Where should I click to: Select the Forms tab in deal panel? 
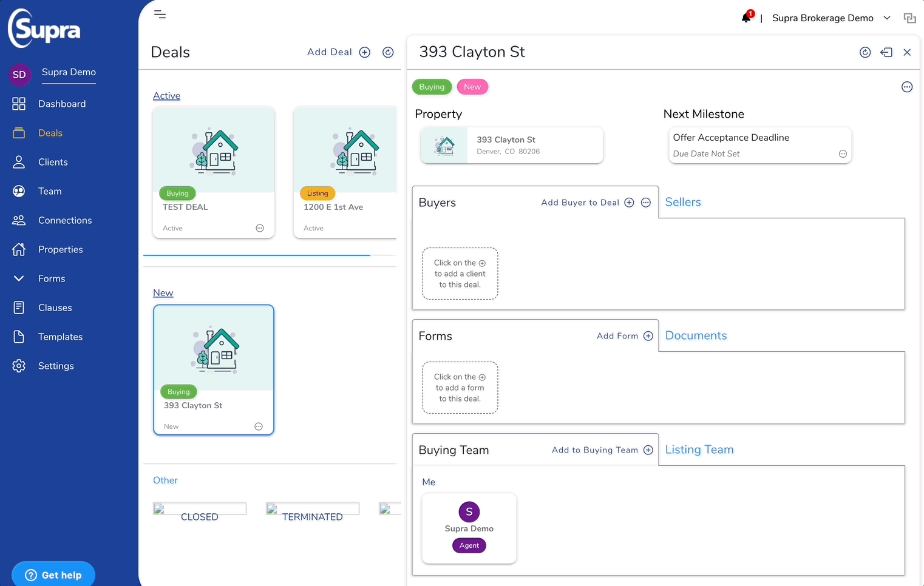click(x=435, y=336)
